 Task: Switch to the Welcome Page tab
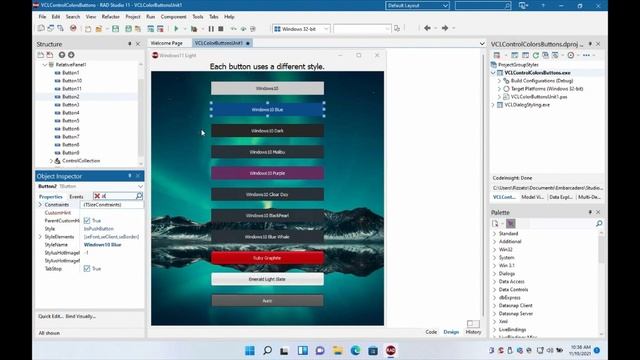click(167, 43)
